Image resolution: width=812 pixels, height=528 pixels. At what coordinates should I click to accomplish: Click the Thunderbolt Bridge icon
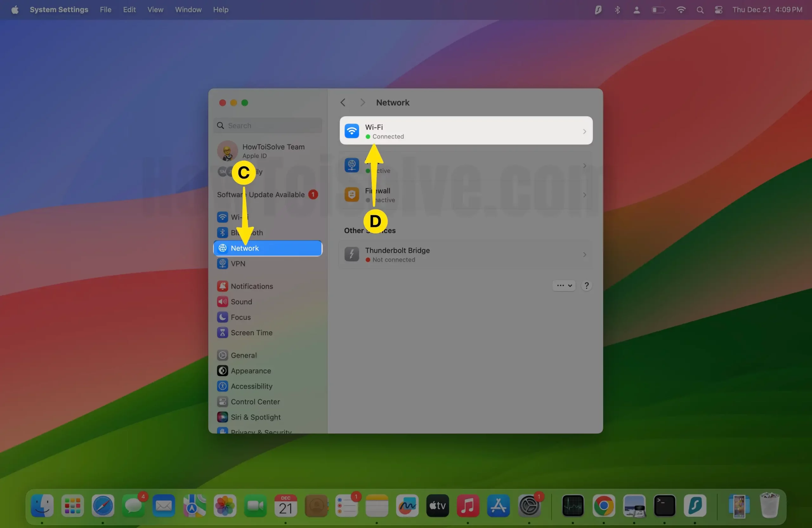[351, 255]
